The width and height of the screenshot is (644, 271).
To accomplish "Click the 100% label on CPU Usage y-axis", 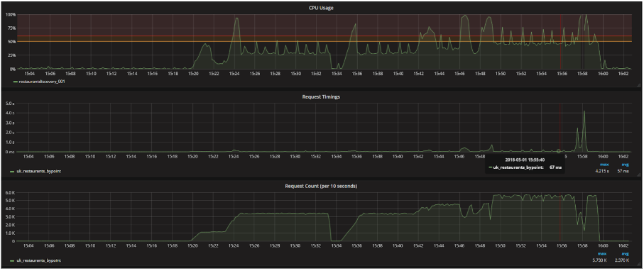I will point(11,14).
